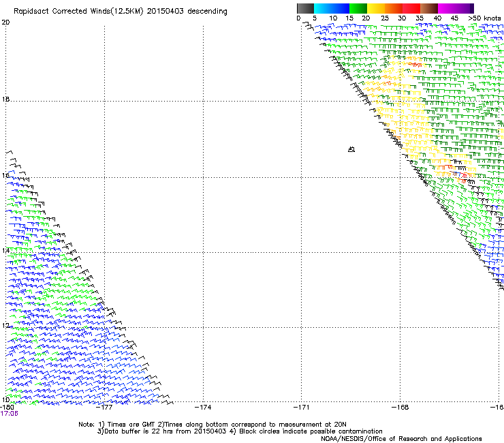Click the longitude label -180
Screen dimensions: 504x443
coord(7,407)
